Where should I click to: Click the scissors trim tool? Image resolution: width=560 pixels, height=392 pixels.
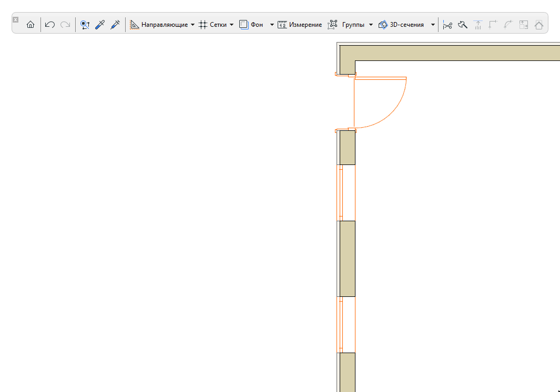tap(447, 24)
